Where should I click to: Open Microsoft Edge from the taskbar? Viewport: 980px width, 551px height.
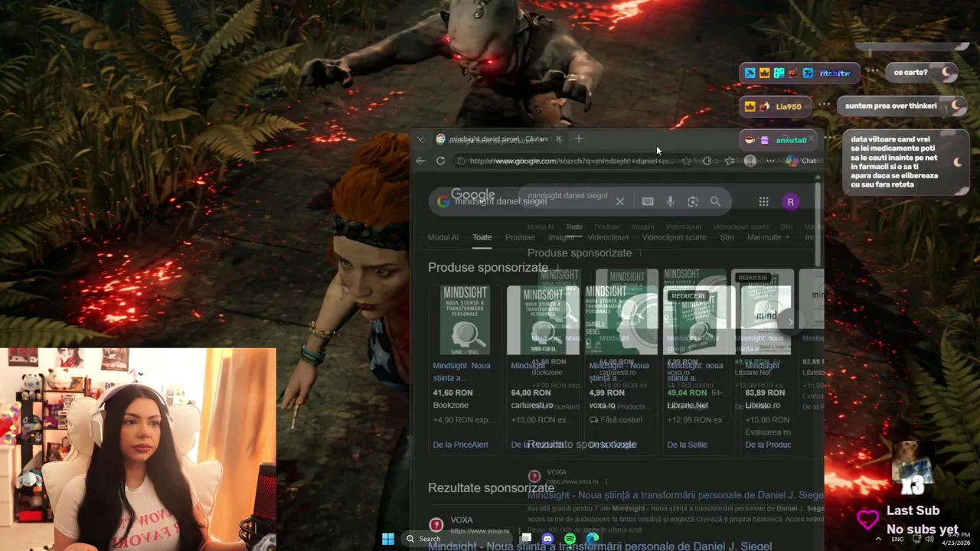593,539
